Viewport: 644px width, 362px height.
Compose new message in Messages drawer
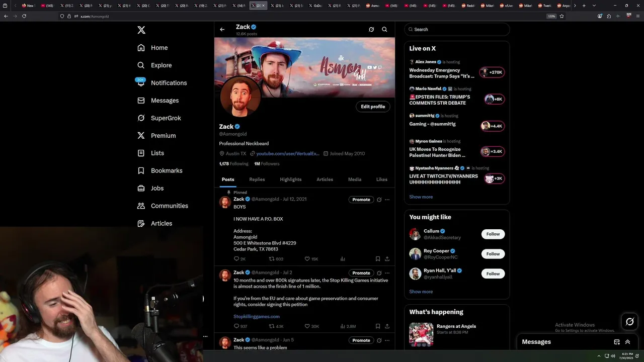pos(617,342)
